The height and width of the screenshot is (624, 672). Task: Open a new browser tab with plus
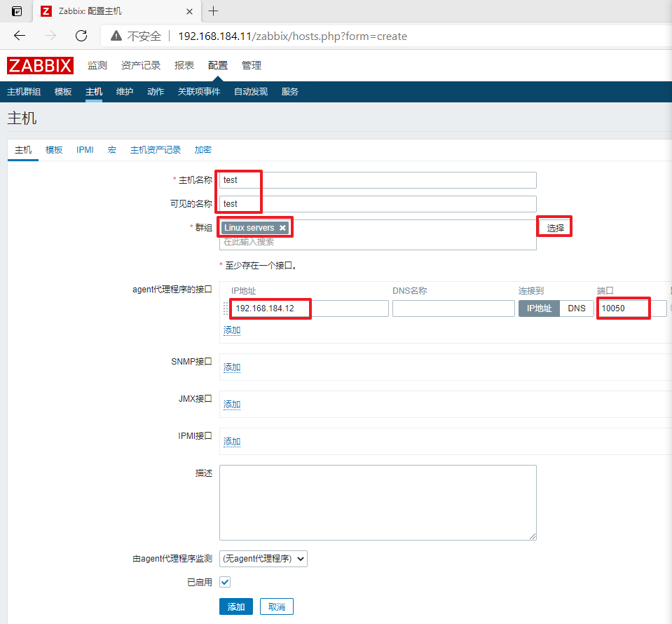pyautogui.click(x=213, y=11)
